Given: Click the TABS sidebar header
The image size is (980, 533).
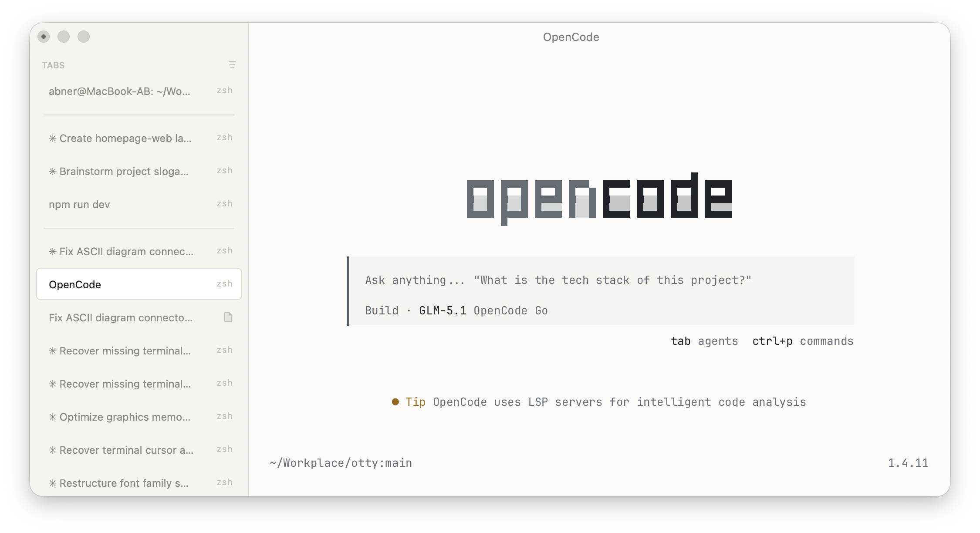Looking at the screenshot, I should [53, 65].
